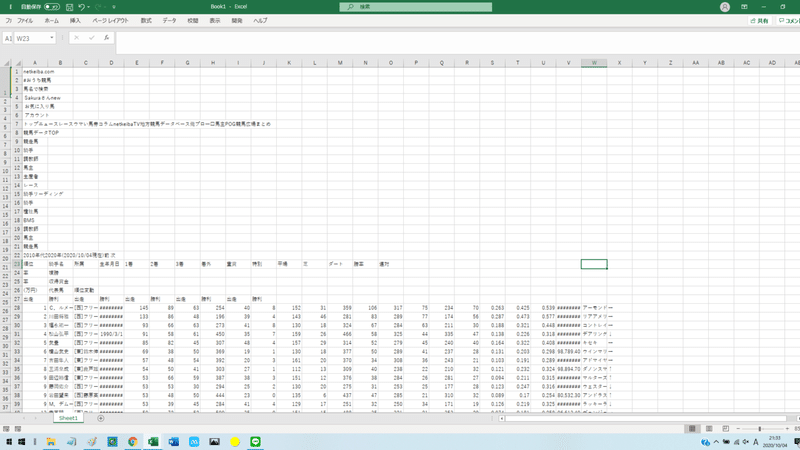This screenshot has height=450, width=800.
Task: Open File Explorer from taskbar
Action: (51, 442)
